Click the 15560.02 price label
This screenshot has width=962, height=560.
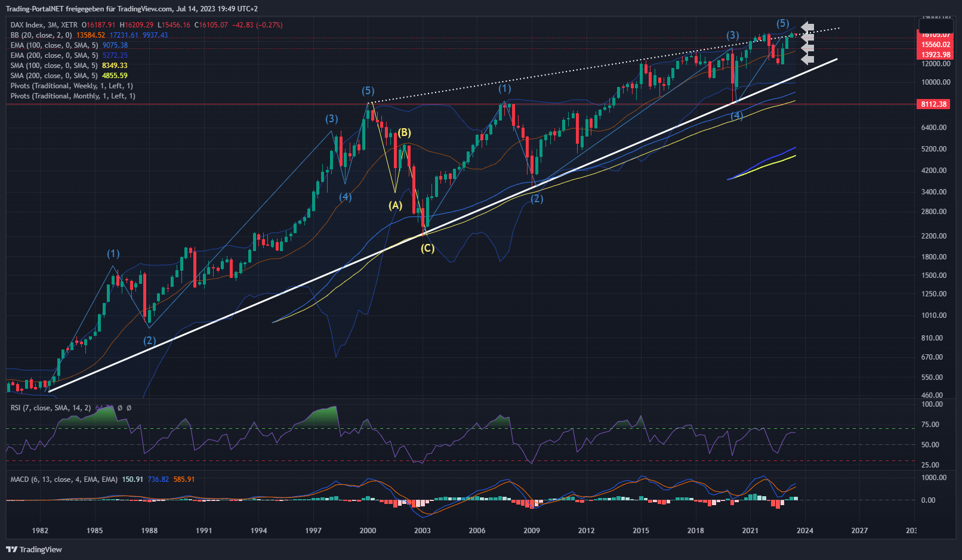pos(935,45)
